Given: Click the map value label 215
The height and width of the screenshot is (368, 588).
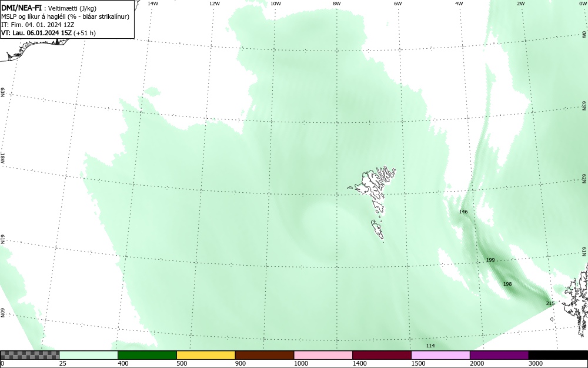Looking at the screenshot, I should 550,303.
